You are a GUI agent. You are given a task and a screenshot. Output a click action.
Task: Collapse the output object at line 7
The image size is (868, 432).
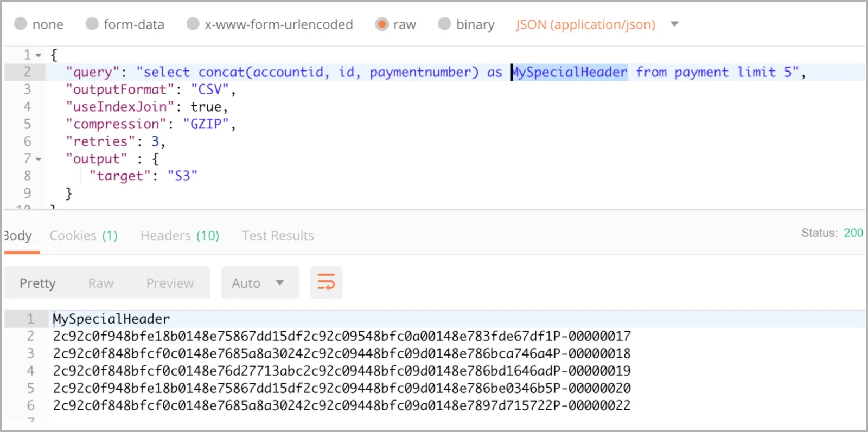(38, 159)
